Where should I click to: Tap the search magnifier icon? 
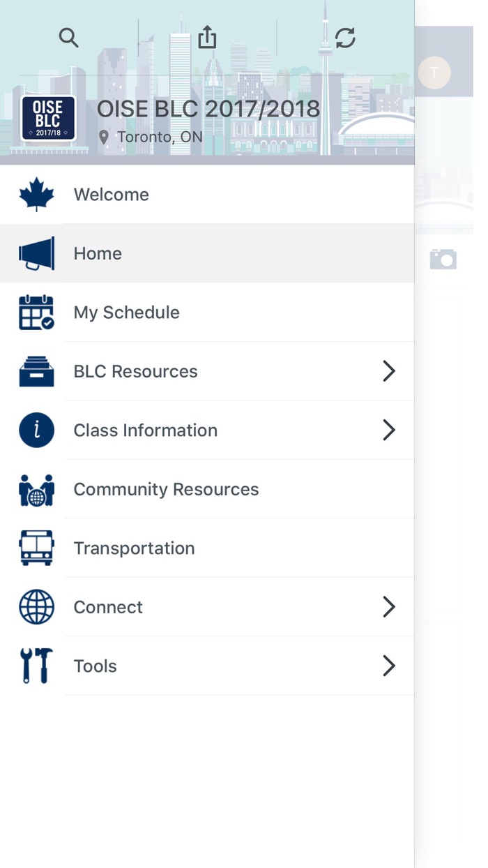[x=68, y=38]
